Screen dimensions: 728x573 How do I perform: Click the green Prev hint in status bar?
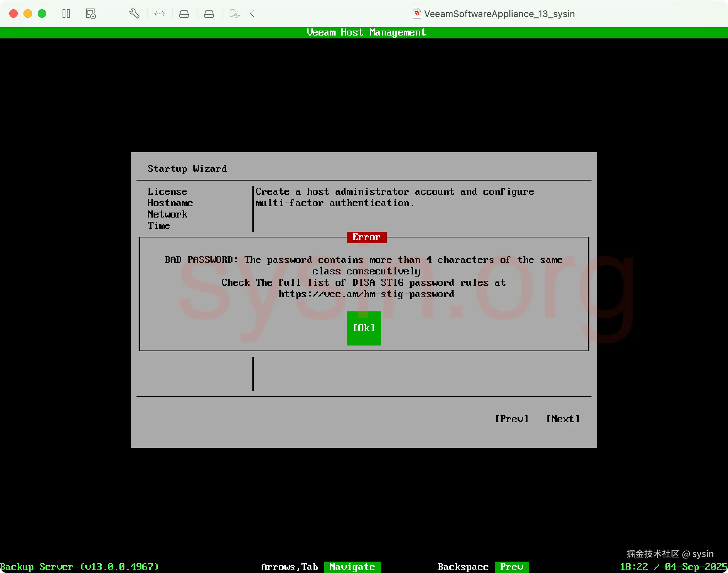(x=512, y=567)
